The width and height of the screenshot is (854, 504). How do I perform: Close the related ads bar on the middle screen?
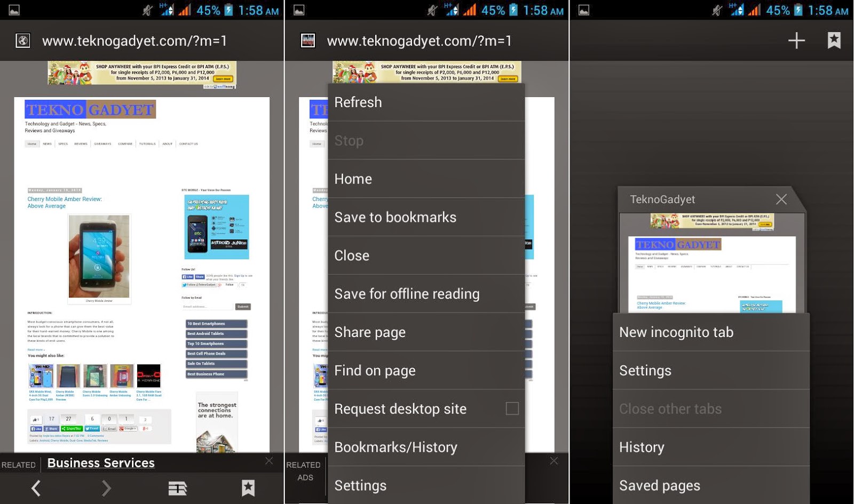[x=554, y=460]
